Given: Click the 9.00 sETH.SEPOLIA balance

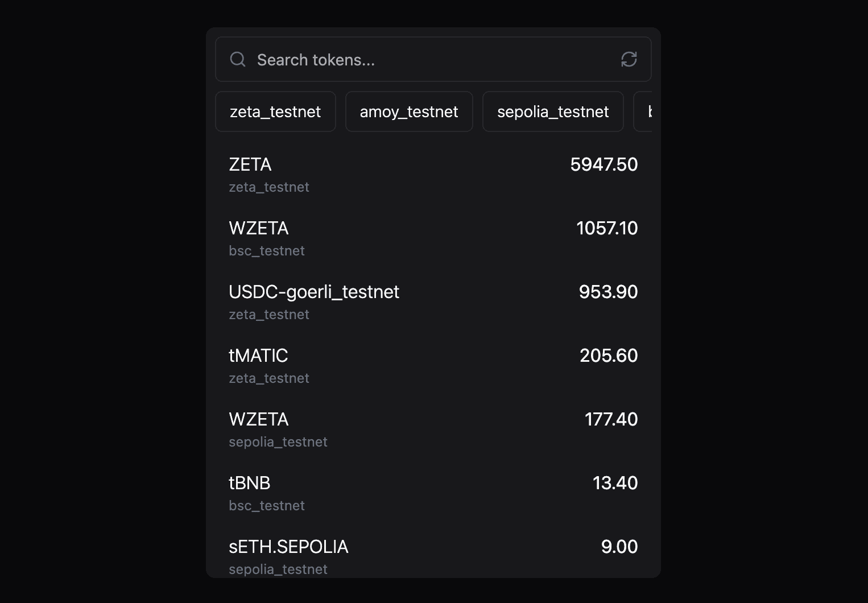Looking at the screenshot, I should coord(619,547).
